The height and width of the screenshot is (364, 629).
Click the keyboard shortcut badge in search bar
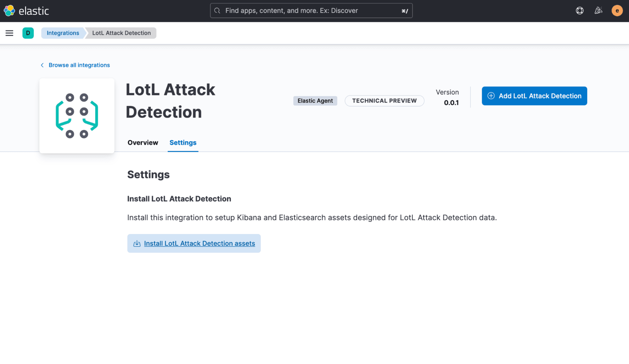(404, 10)
